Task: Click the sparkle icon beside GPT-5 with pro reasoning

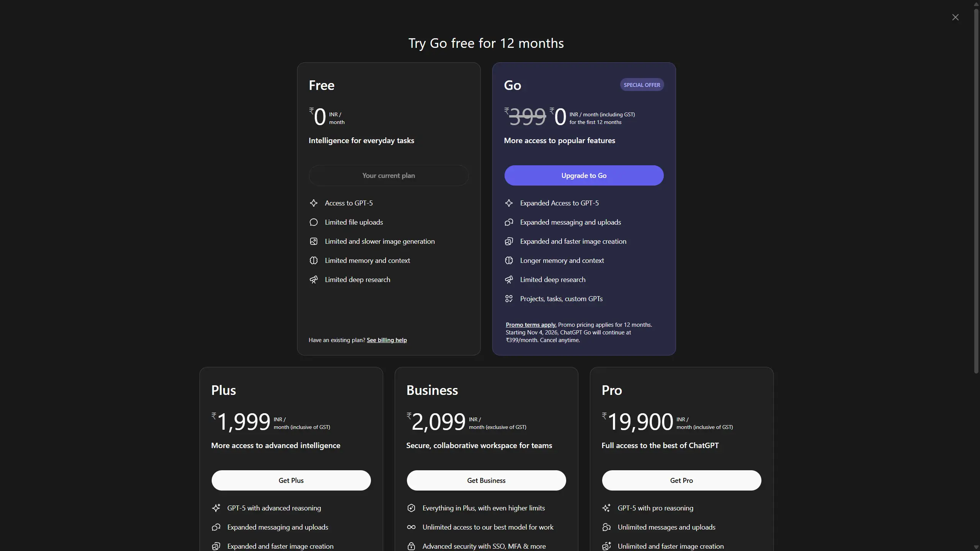Action: pyautogui.click(x=606, y=508)
